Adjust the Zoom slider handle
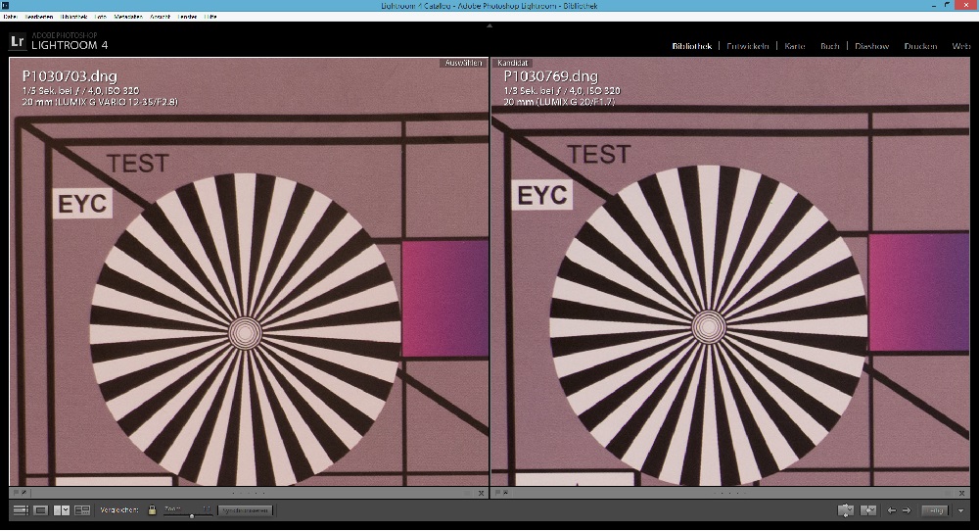 pyautogui.click(x=192, y=514)
